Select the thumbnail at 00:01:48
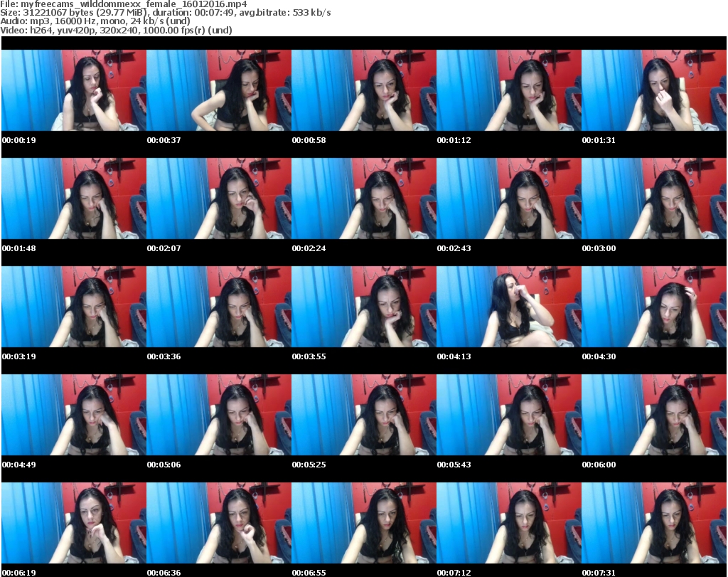This screenshot has width=728, height=577. click(x=74, y=198)
